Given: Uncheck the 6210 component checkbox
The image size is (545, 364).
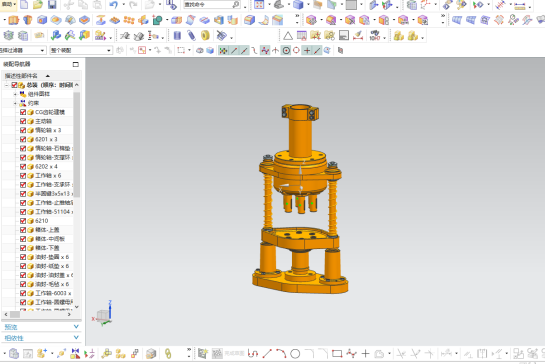Looking at the screenshot, I should pyautogui.click(x=23, y=221).
